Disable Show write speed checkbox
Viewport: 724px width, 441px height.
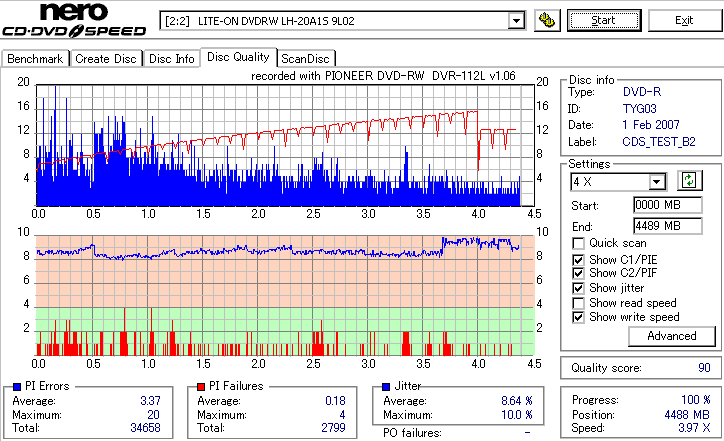(x=578, y=317)
